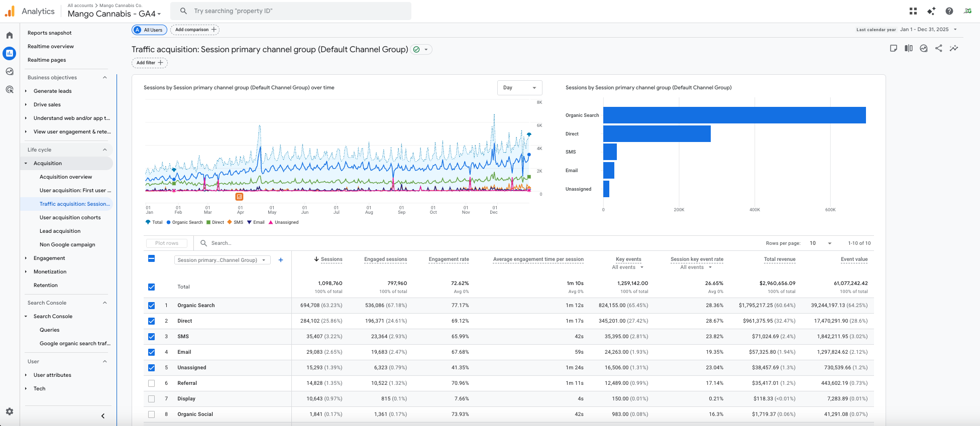Click the Organic Search bar in bar chart
Screen dimensions: 980x426
click(734, 115)
